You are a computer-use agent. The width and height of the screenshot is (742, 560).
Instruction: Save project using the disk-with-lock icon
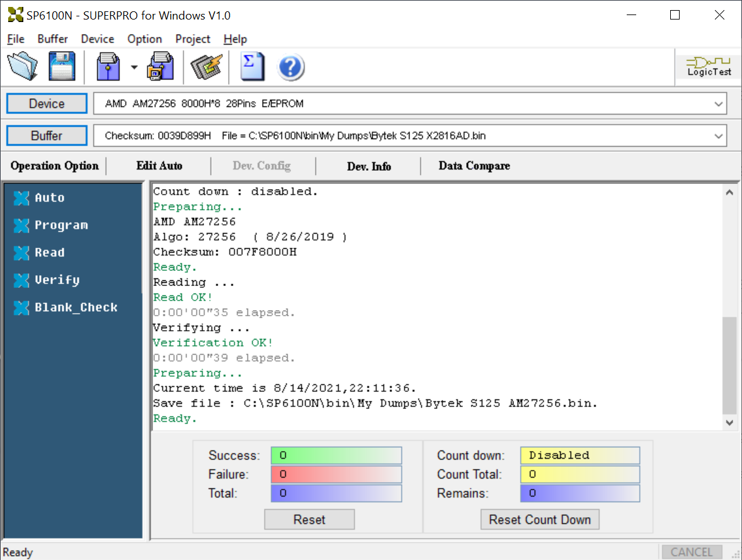click(x=161, y=66)
